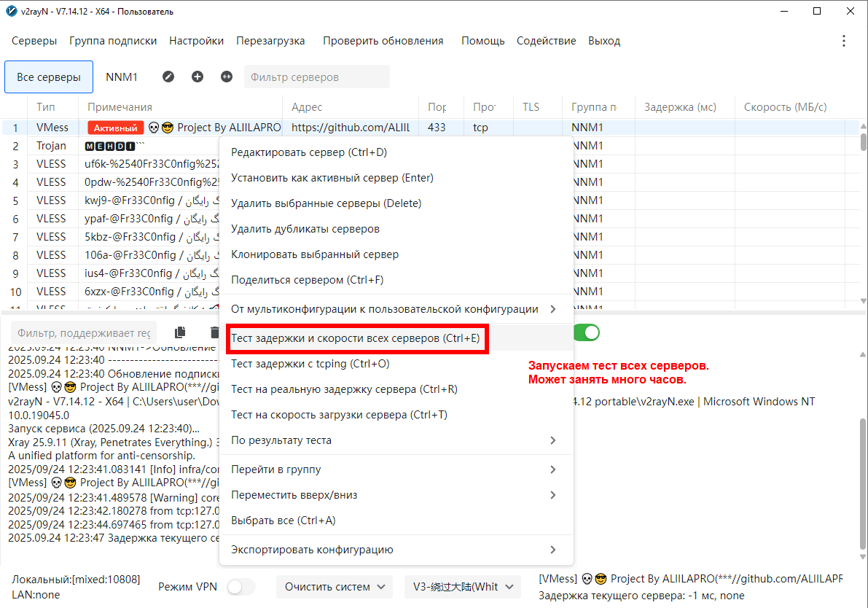Switch to the NNM1 group tab
The image size is (868, 608).
click(x=122, y=77)
